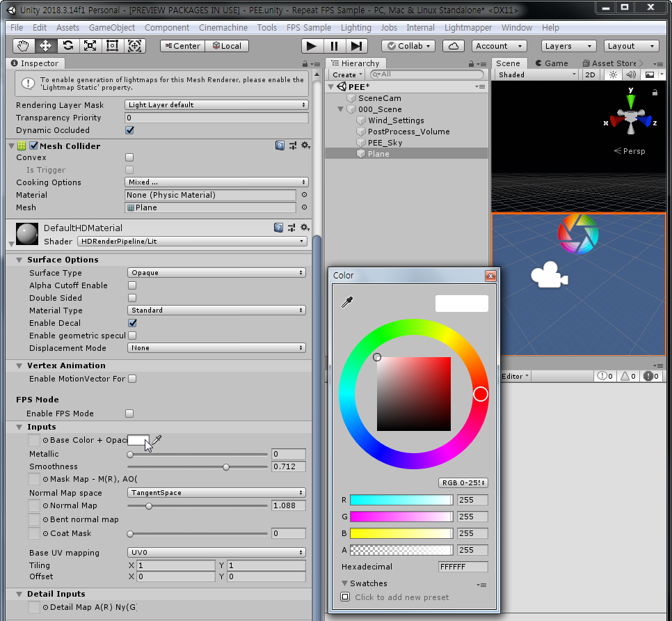Open object picker for Mesh field

(304, 207)
